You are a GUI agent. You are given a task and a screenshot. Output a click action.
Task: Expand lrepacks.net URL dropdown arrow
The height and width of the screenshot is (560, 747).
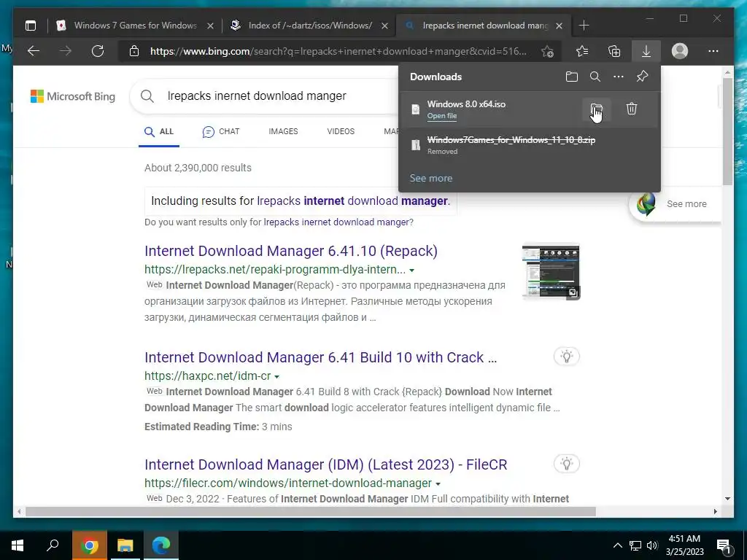pos(411,270)
